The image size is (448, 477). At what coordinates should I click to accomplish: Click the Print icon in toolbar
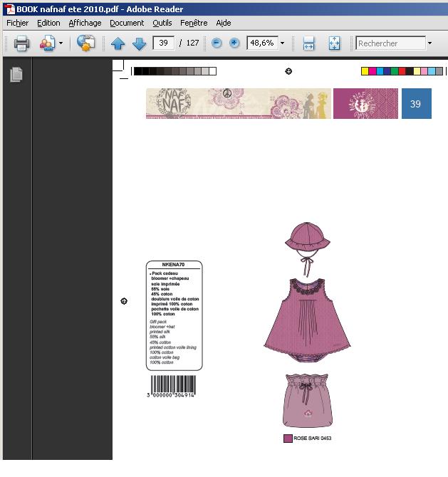click(21, 43)
